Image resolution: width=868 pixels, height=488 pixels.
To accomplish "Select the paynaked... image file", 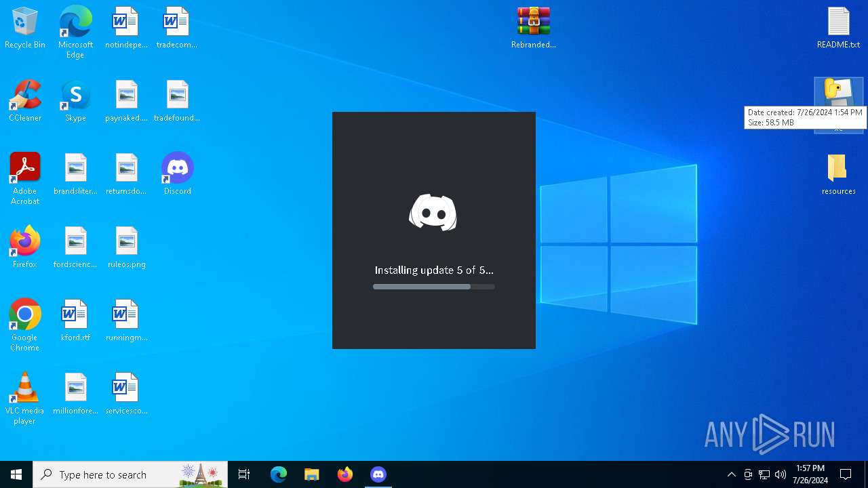I will 126,102.
